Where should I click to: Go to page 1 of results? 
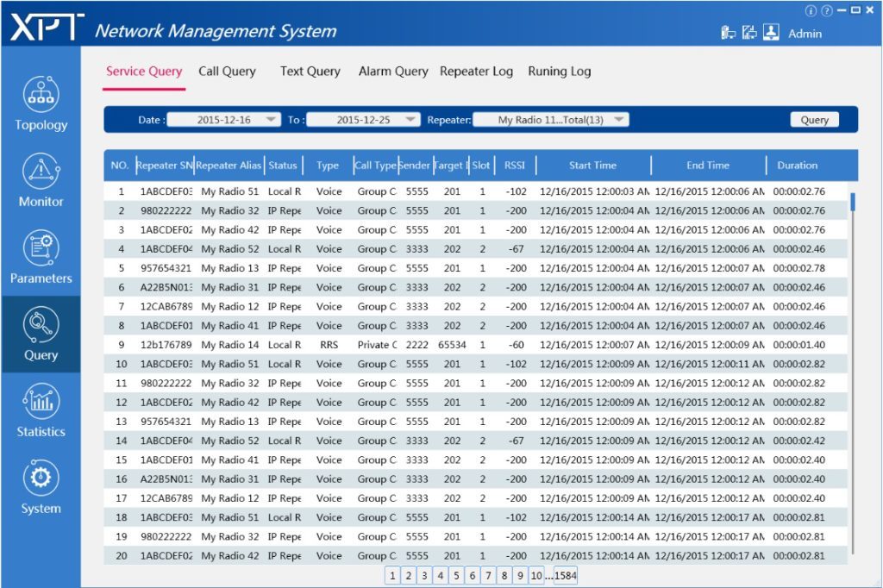(392, 576)
